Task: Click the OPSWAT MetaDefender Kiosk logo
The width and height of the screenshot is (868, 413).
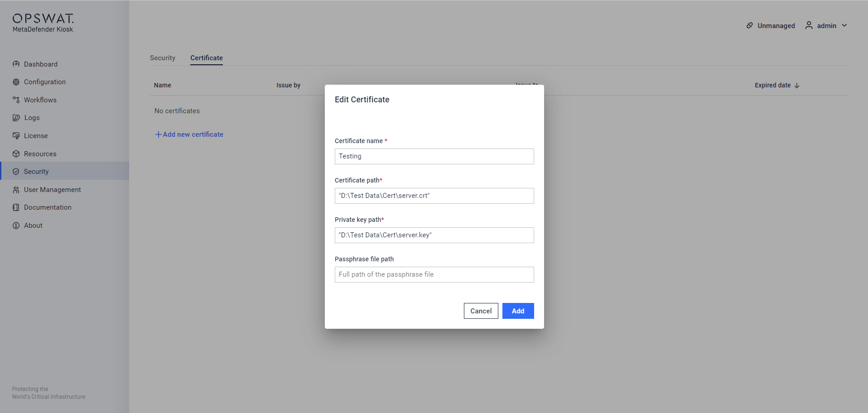Action: pyautogui.click(x=43, y=23)
